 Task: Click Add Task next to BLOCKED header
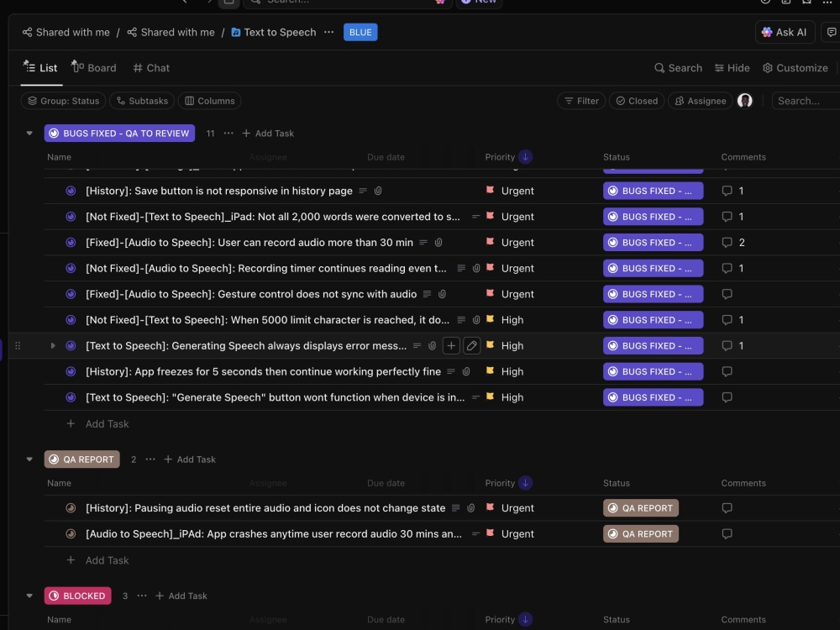tap(181, 596)
